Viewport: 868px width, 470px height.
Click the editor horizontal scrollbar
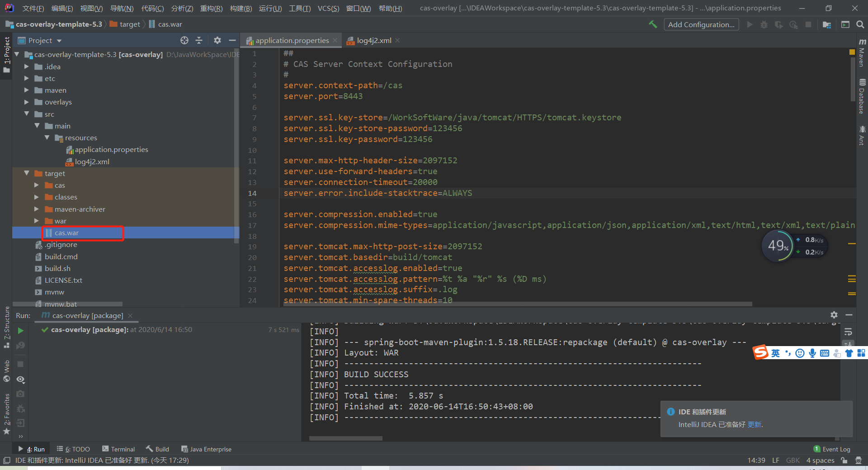point(518,304)
